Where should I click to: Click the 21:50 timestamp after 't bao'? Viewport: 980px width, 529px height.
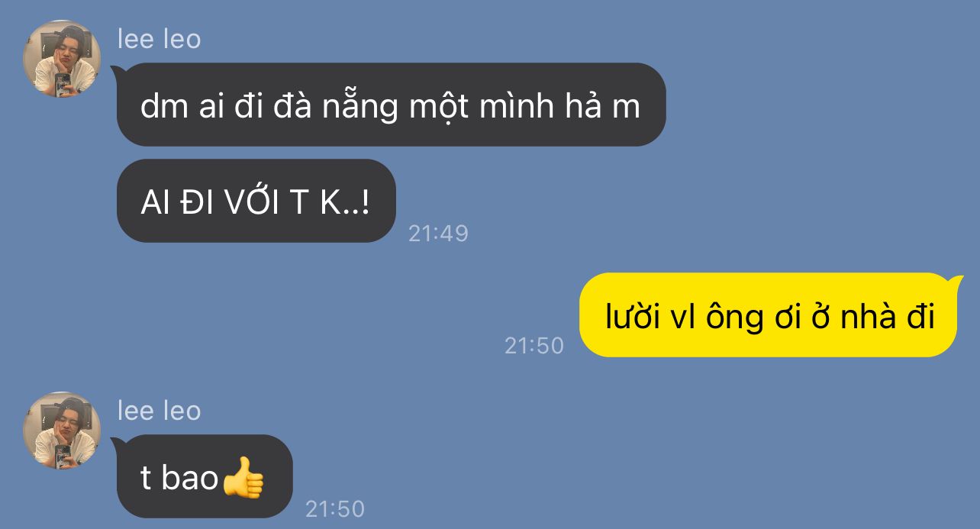tap(335, 508)
